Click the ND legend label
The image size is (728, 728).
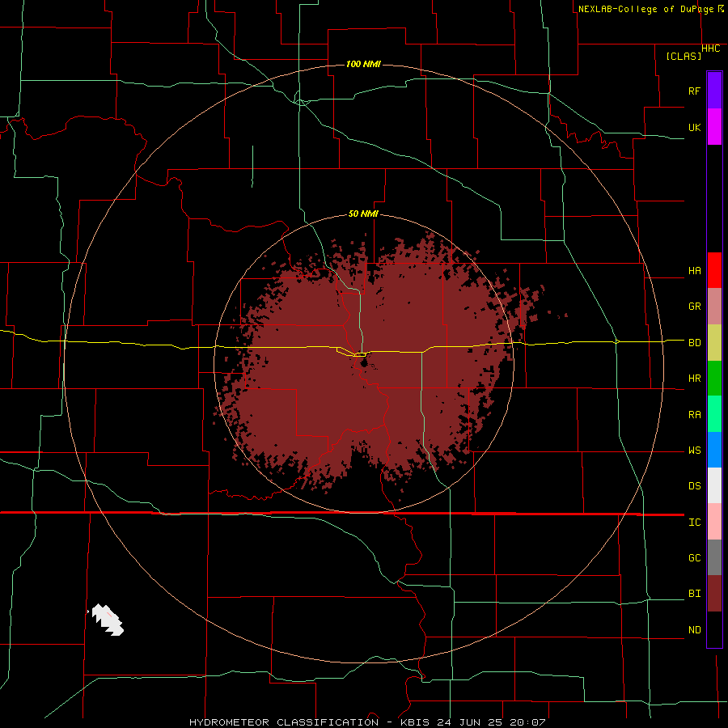click(x=694, y=630)
